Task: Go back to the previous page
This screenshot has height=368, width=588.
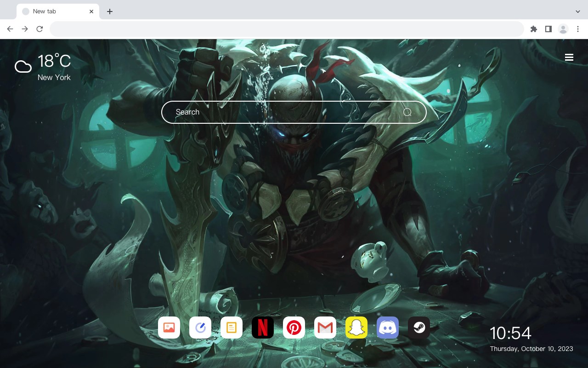Action: pyautogui.click(x=10, y=29)
